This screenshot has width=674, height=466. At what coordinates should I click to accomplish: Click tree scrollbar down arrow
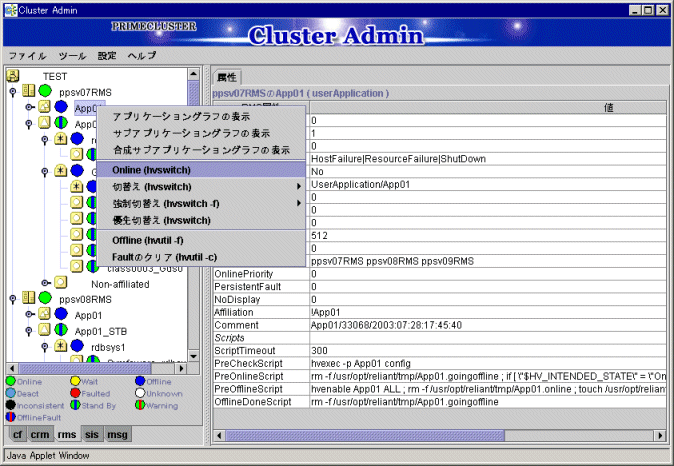193,356
